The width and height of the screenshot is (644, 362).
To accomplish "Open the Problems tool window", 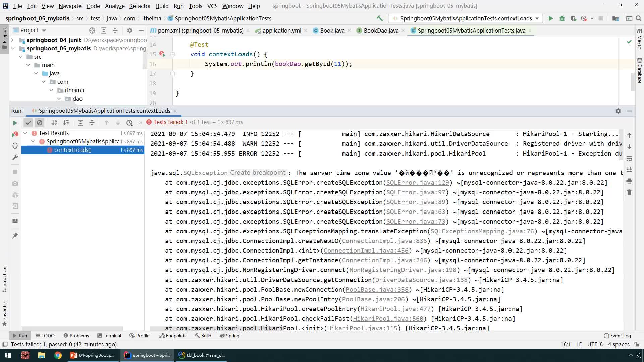I will (x=76, y=336).
